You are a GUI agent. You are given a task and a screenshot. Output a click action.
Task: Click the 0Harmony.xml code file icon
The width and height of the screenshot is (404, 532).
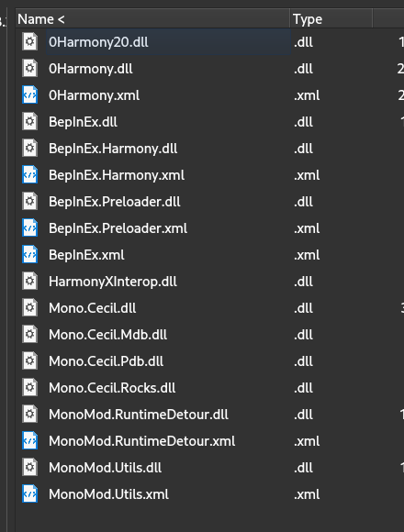[30, 95]
